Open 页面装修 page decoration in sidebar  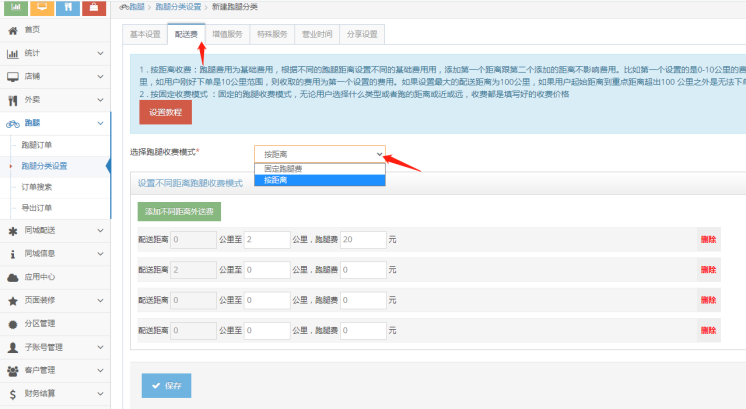39,300
